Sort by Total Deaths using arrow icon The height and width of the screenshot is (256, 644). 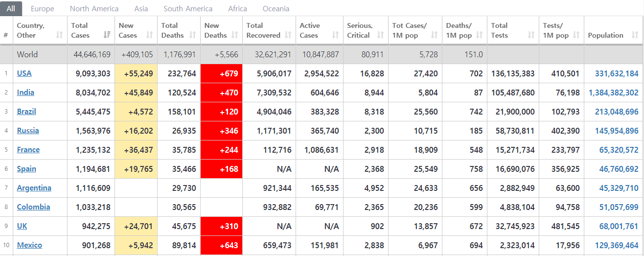pyautogui.click(x=192, y=35)
